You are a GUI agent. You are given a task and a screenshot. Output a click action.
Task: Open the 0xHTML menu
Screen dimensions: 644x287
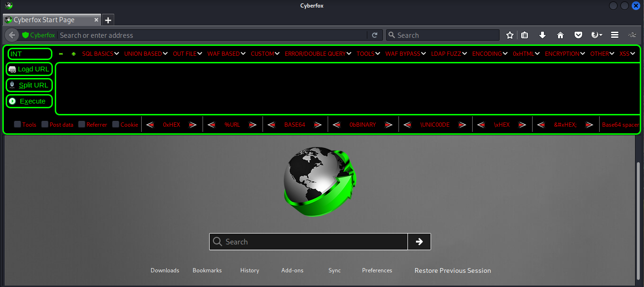click(526, 54)
